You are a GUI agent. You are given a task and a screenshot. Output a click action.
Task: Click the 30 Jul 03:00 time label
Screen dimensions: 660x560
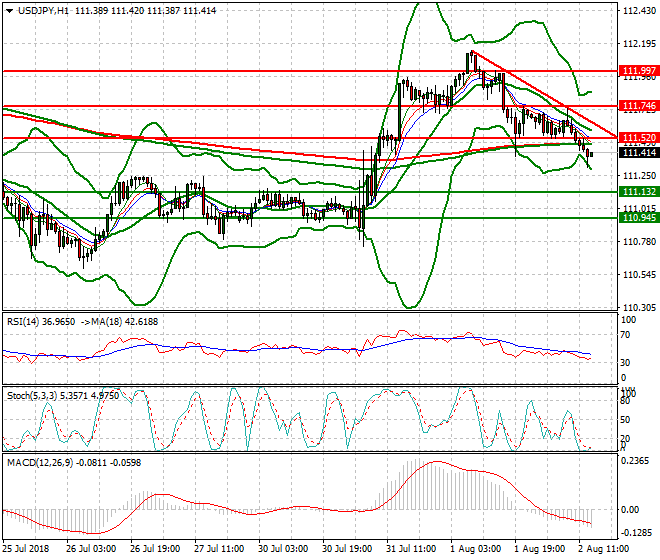(x=283, y=549)
